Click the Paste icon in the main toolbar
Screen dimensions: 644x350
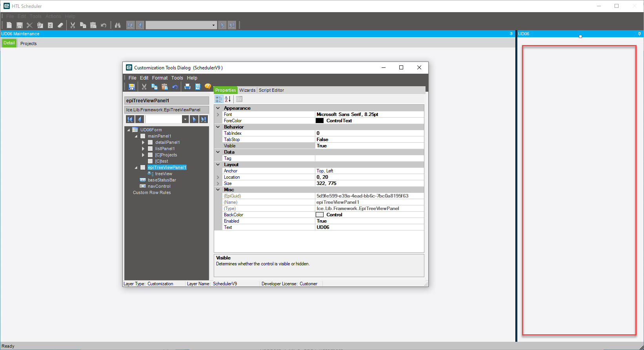(x=93, y=25)
